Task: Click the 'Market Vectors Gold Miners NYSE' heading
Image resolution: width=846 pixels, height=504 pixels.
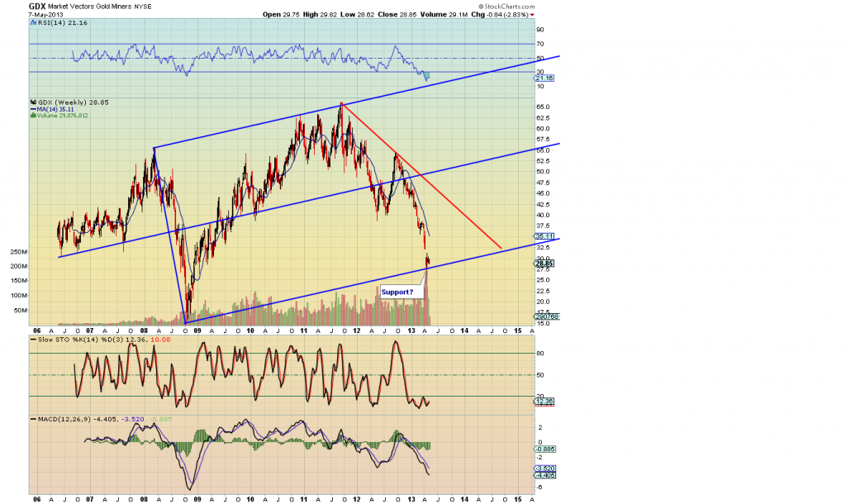Action: (x=100, y=7)
